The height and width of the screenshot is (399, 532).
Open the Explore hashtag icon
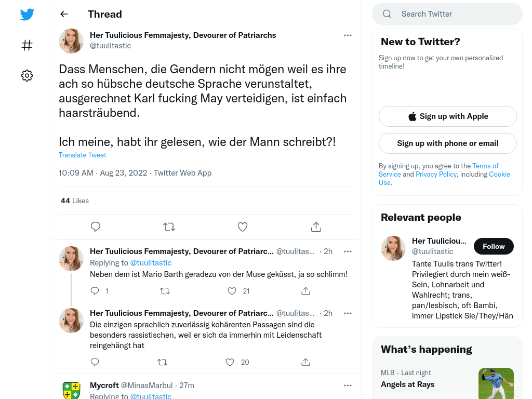coord(27,45)
